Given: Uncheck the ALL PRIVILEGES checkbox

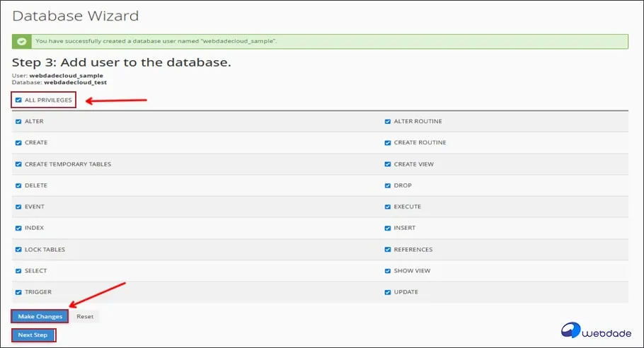Looking at the screenshot, I should 18,100.
